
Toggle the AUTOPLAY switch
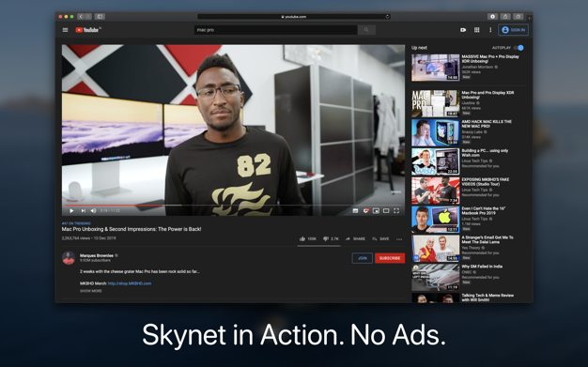pyautogui.click(x=519, y=48)
